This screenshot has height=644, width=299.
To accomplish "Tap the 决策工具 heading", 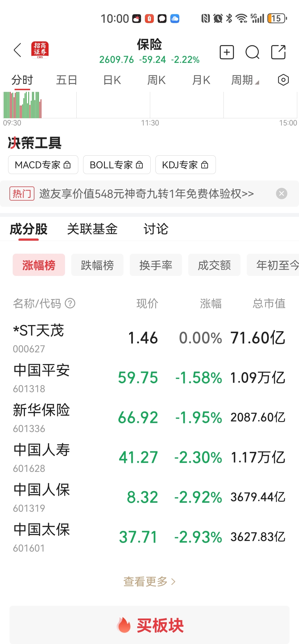I will (35, 143).
